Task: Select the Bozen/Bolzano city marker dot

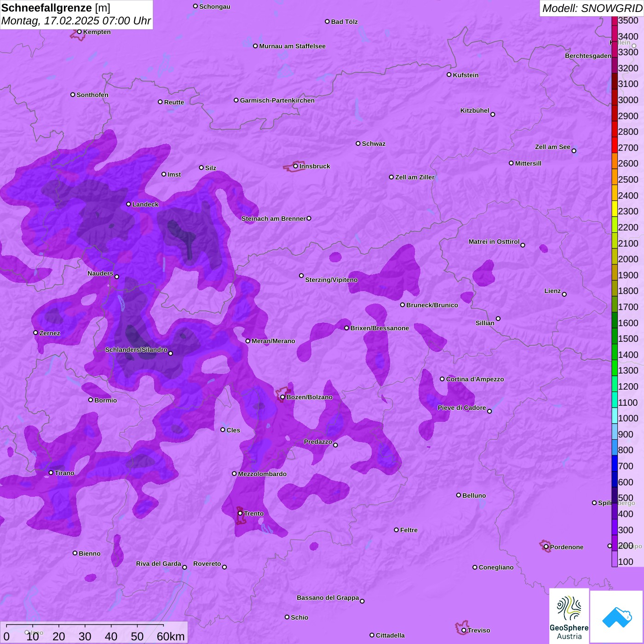Action: click(x=282, y=397)
